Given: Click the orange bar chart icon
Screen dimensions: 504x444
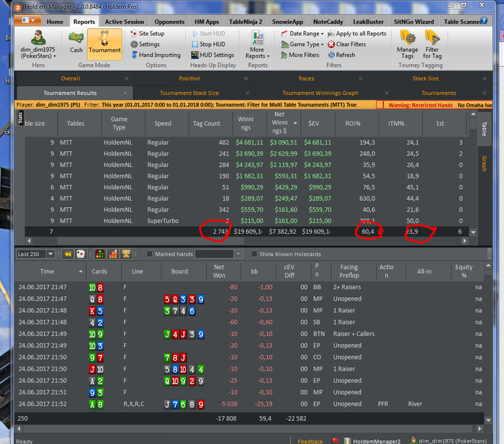Looking at the screenshot, I should 113,254.
